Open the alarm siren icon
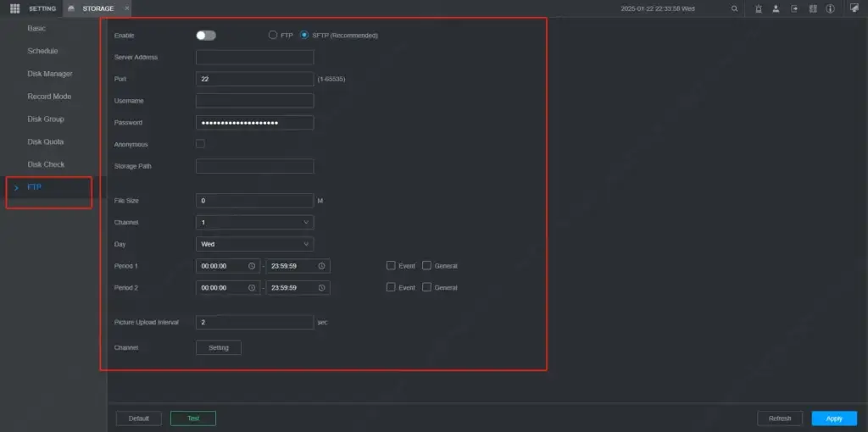This screenshot has height=432, width=868. [759, 8]
